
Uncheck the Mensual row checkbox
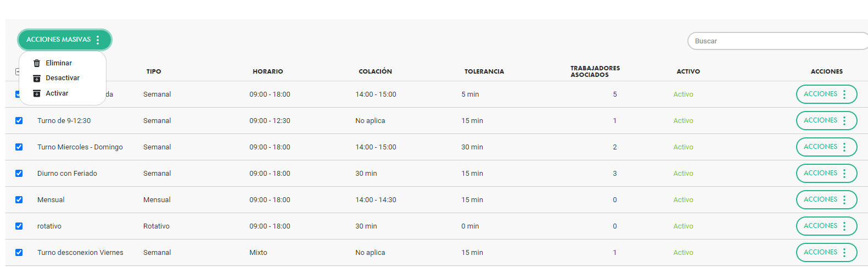pos(19,200)
